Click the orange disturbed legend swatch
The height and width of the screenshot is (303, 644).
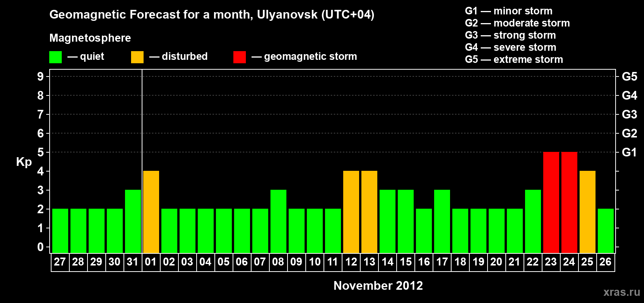tap(137, 57)
